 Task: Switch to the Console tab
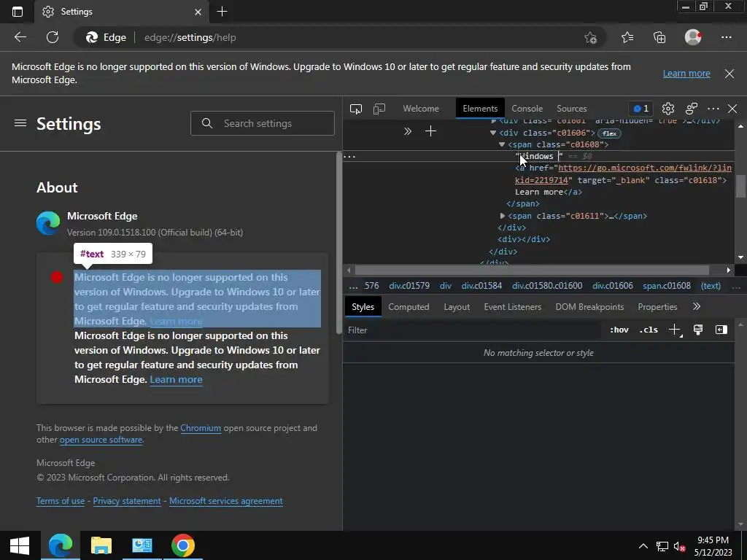pyautogui.click(x=527, y=109)
